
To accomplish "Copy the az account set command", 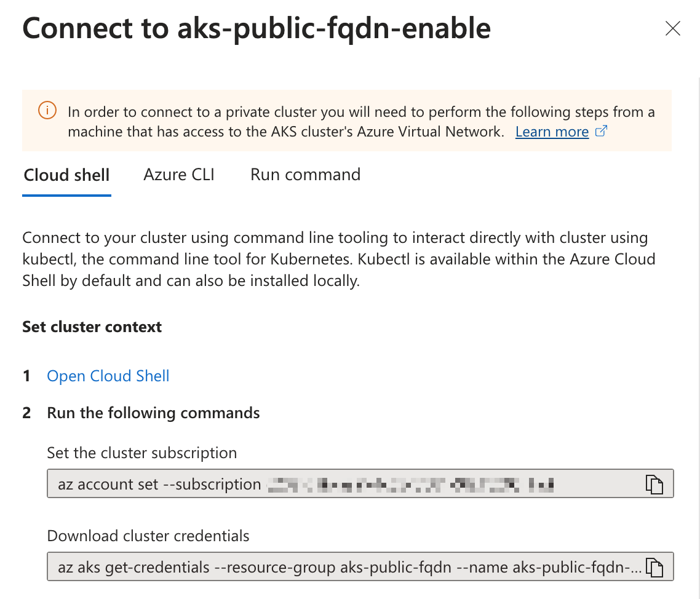I will click(654, 484).
